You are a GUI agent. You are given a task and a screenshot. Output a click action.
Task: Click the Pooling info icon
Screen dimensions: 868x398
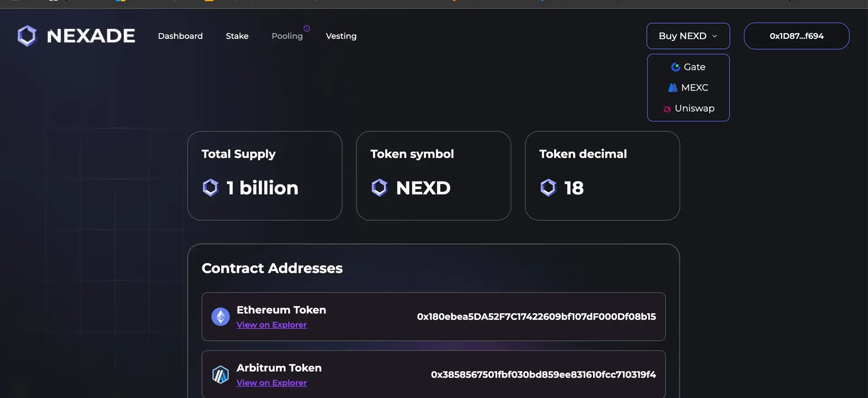pos(307,28)
